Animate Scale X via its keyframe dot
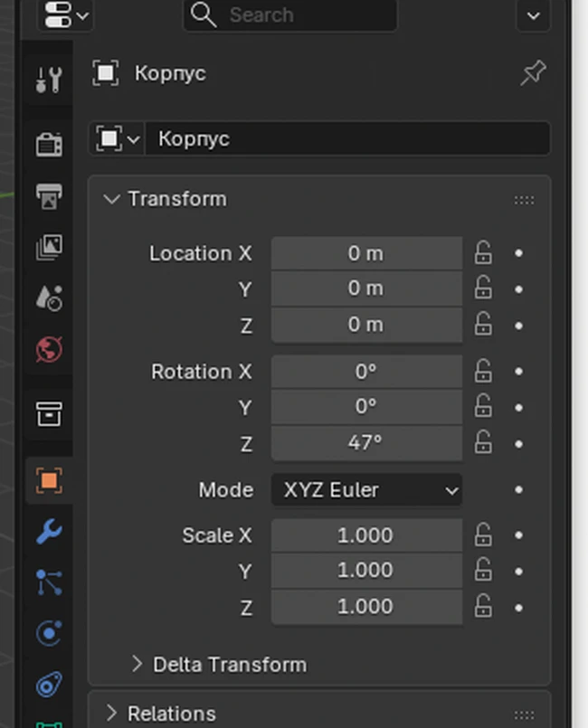The width and height of the screenshot is (588, 728). (518, 534)
